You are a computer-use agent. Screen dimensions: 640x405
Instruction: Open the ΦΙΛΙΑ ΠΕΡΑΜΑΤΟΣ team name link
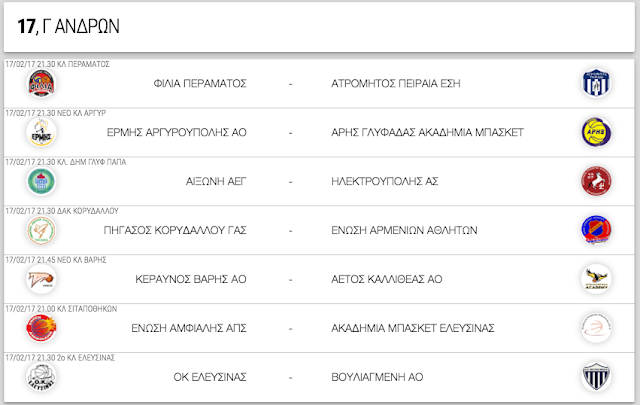point(200,84)
